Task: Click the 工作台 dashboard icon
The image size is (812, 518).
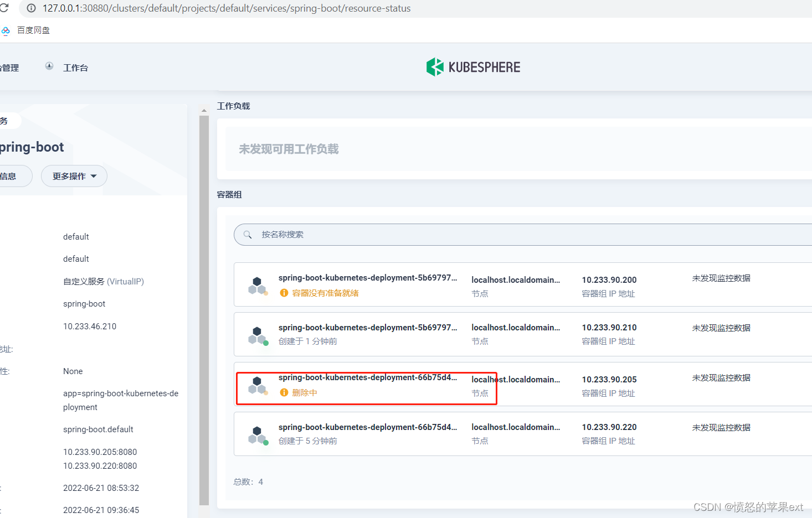Action: [49, 66]
